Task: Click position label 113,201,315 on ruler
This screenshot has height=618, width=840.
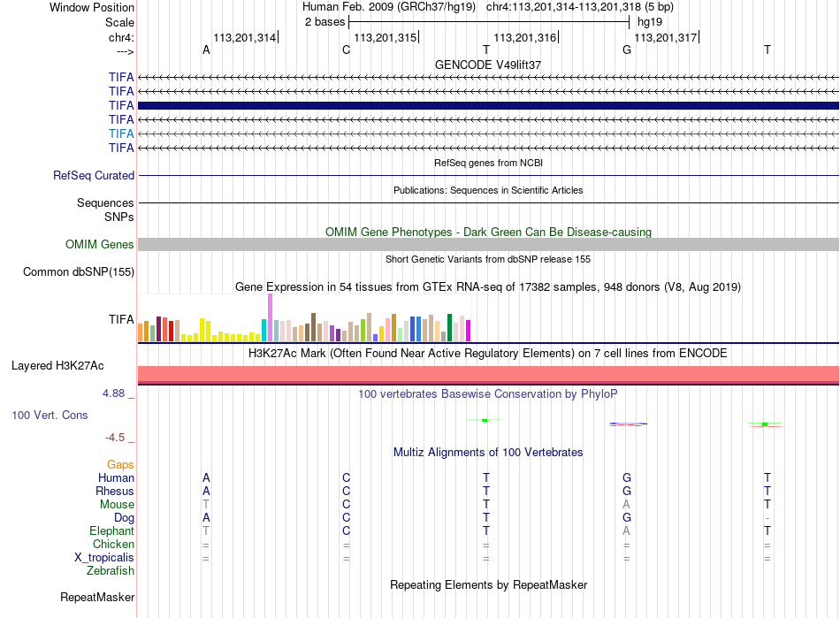Action: [385, 37]
